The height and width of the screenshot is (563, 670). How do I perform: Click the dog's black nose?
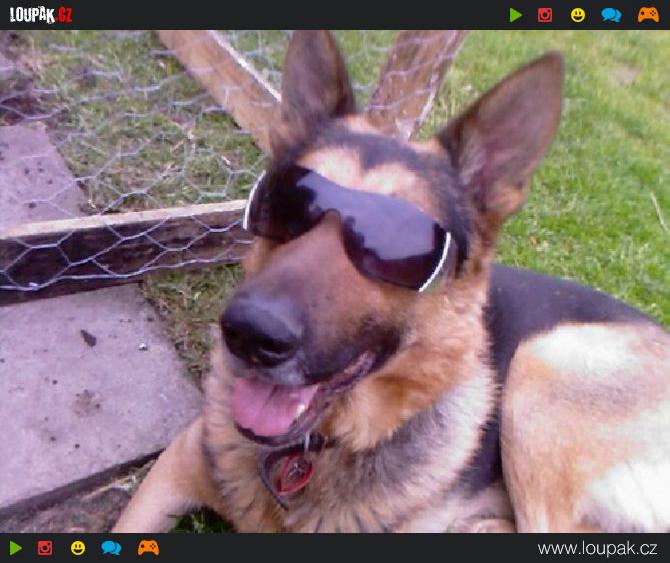pos(260,330)
